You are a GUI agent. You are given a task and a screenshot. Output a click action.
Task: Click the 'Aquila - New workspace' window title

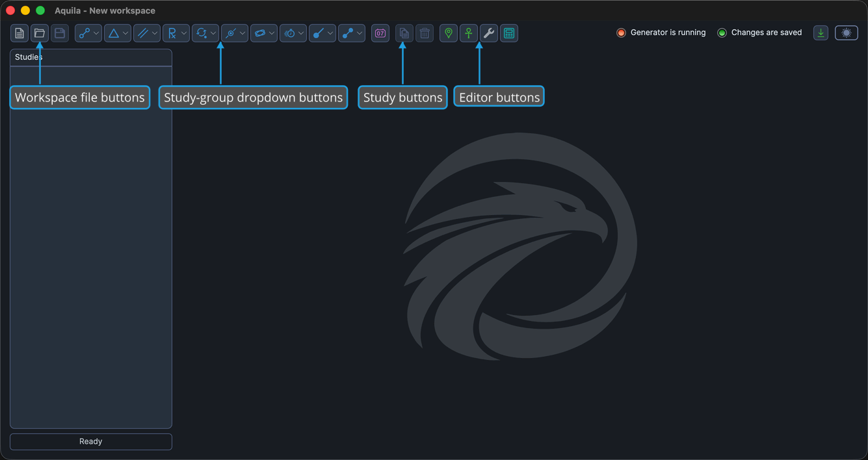tap(105, 10)
